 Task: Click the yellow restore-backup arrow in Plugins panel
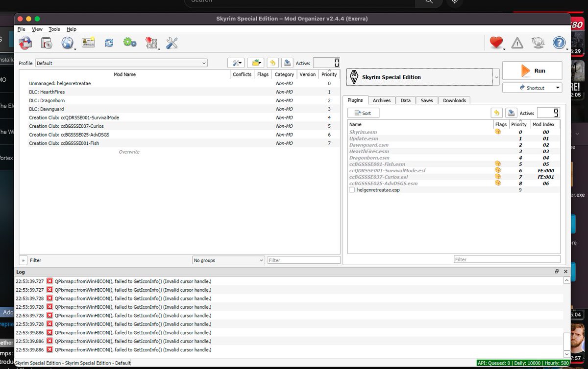coord(496,113)
